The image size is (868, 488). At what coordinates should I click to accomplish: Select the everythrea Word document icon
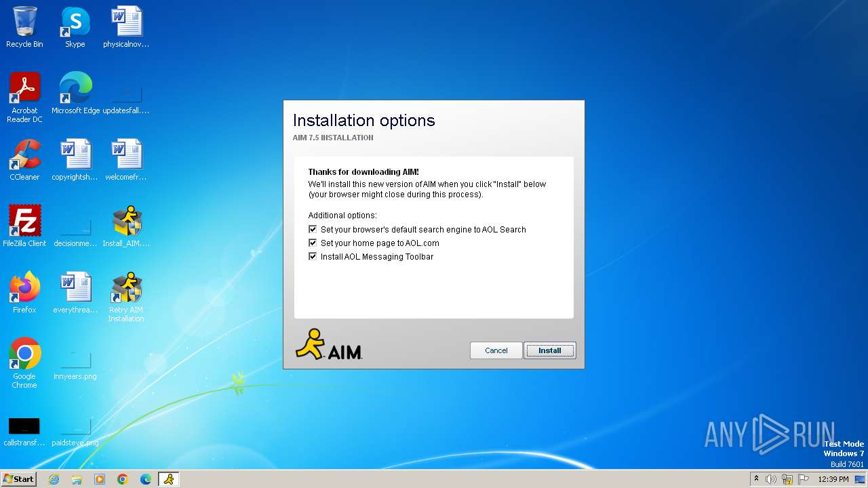point(75,293)
